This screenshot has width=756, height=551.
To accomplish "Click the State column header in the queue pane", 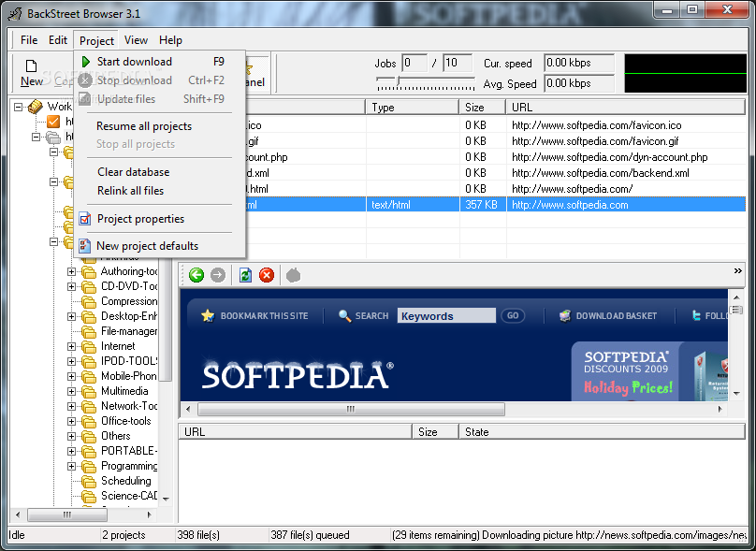I will coord(602,432).
